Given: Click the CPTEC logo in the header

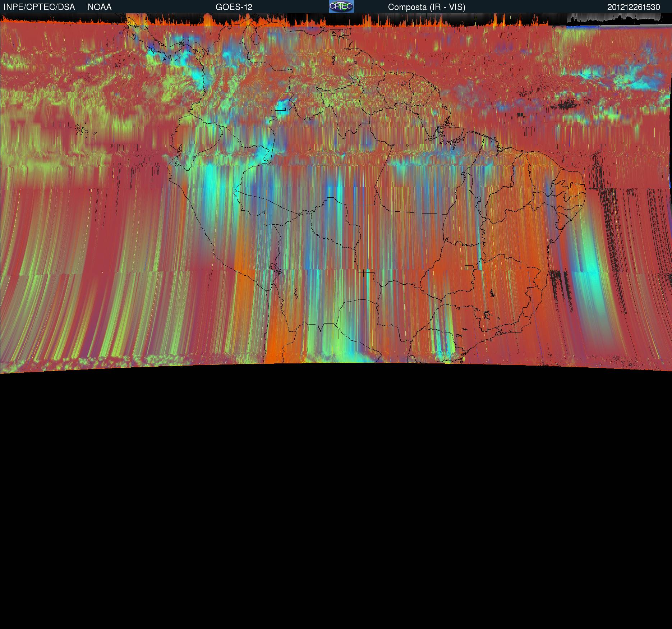Looking at the screenshot, I should 341,6.
